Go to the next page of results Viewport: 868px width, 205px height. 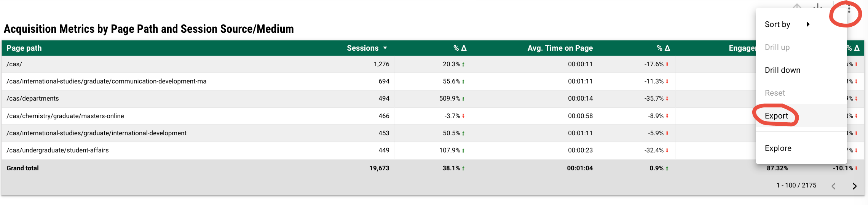(855, 186)
